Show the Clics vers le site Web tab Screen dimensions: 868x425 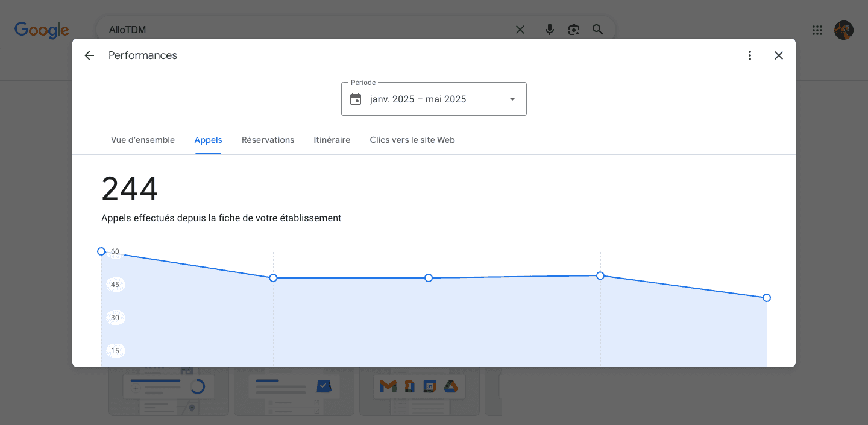coord(412,140)
